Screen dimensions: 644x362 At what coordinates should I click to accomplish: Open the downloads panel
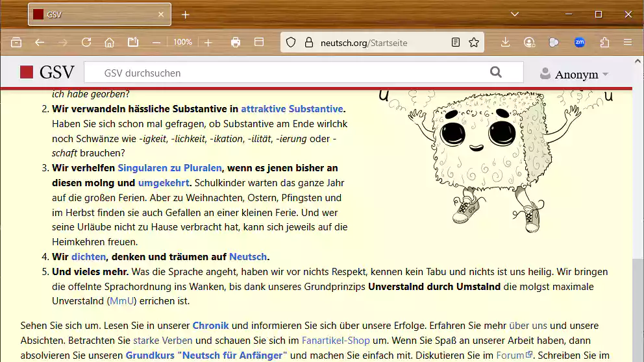pyautogui.click(x=505, y=42)
